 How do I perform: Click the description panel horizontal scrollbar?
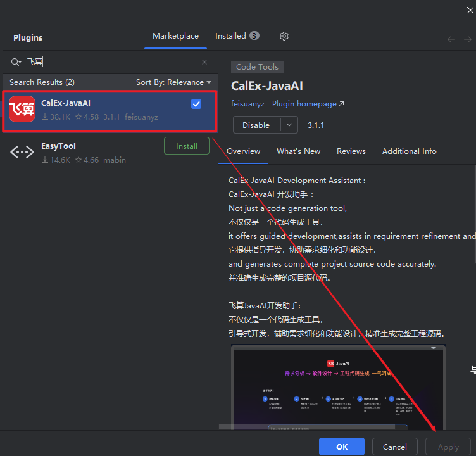306,427
